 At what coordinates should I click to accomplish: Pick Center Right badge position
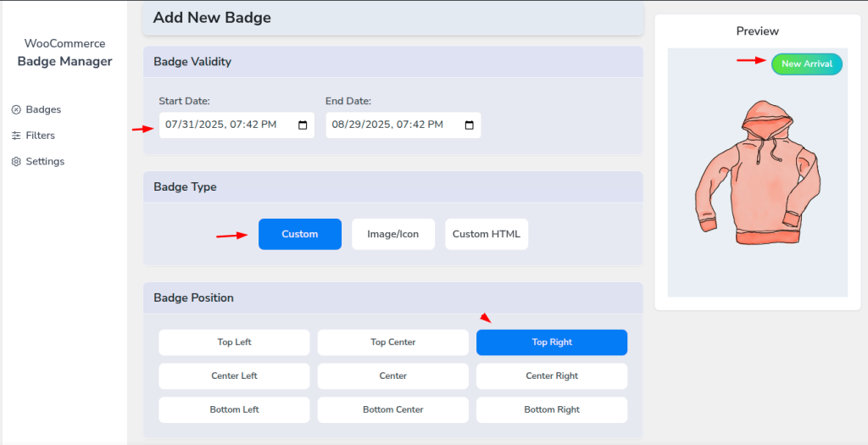(552, 376)
